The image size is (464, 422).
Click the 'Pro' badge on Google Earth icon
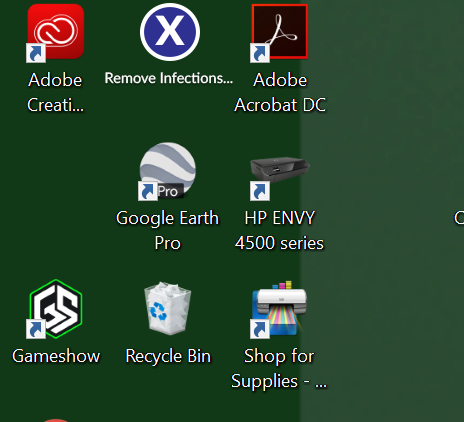click(x=168, y=191)
